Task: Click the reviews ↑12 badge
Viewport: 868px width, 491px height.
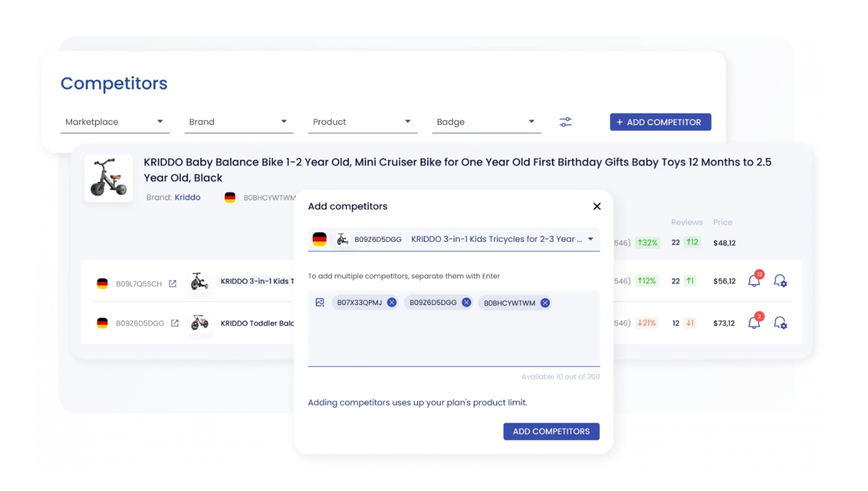Action: click(692, 242)
